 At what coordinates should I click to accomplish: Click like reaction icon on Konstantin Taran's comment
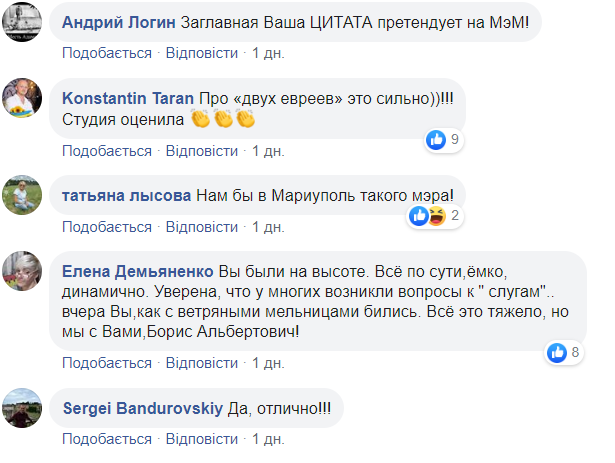click(435, 139)
